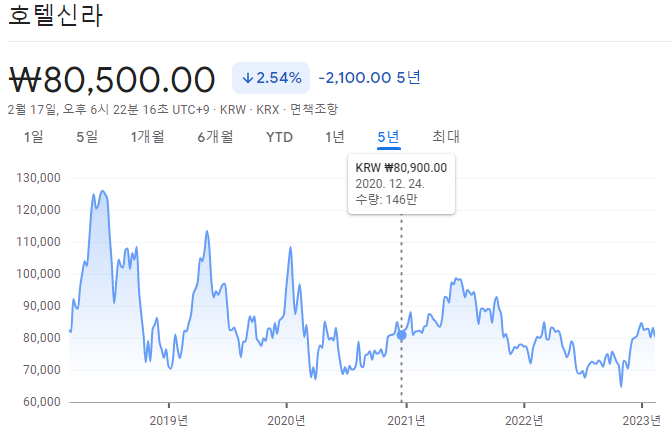Viewport: 672px width, 437px height.
Task: Click the 90,000 y-axis label
Action: click(x=42, y=306)
